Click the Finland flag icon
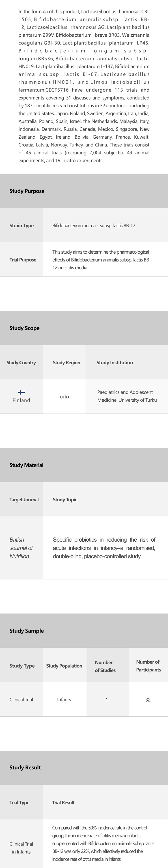 point(21,392)
